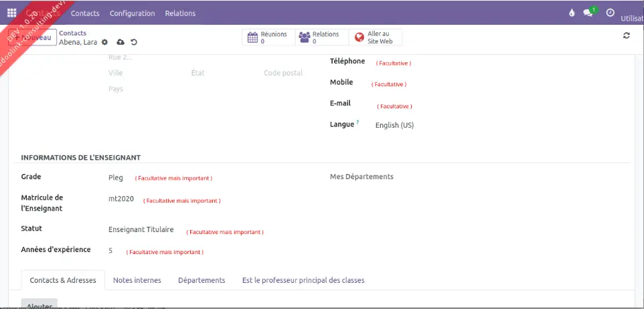Open the conversations chat icon

(x=589, y=13)
